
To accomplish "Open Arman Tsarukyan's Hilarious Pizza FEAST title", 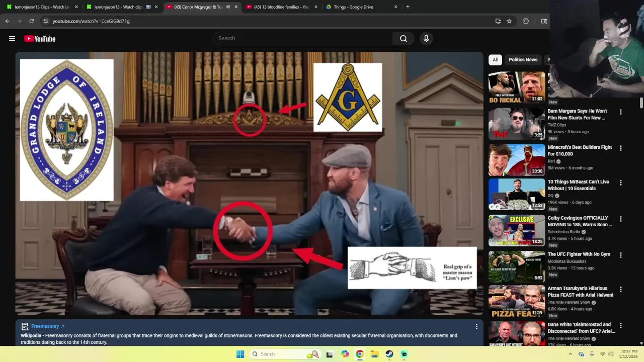I will [x=580, y=292].
